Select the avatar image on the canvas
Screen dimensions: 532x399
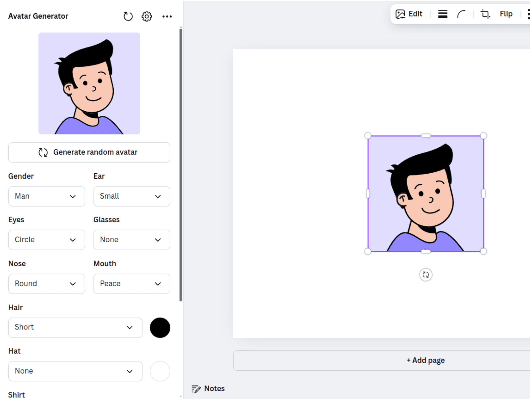click(426, 194)
